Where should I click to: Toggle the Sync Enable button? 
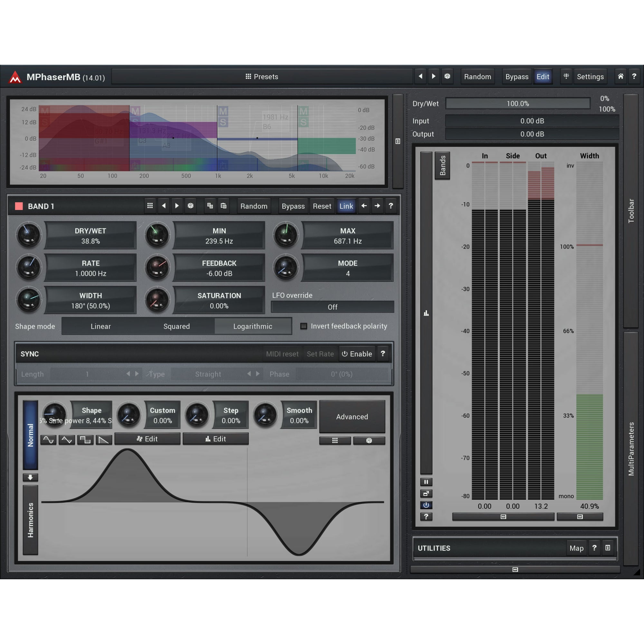[x=357, y=354]
